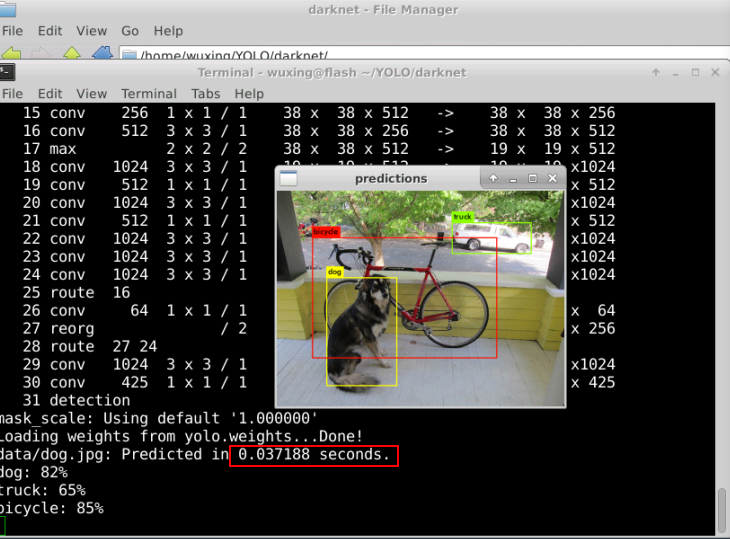
Task: Click the yellow dog label in predictions image
Action: [334, 272]
